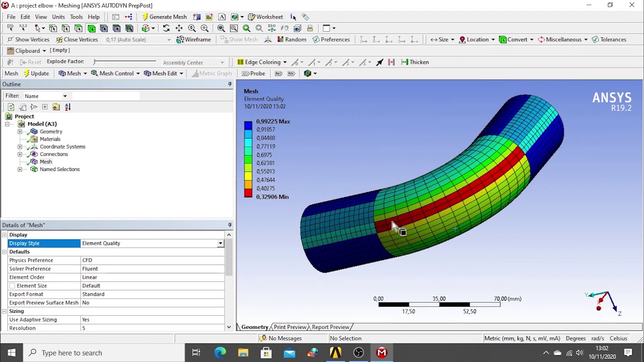Toggle Wireframe display mode
Viewport: 644px width, 362px height.
point(194,39)
